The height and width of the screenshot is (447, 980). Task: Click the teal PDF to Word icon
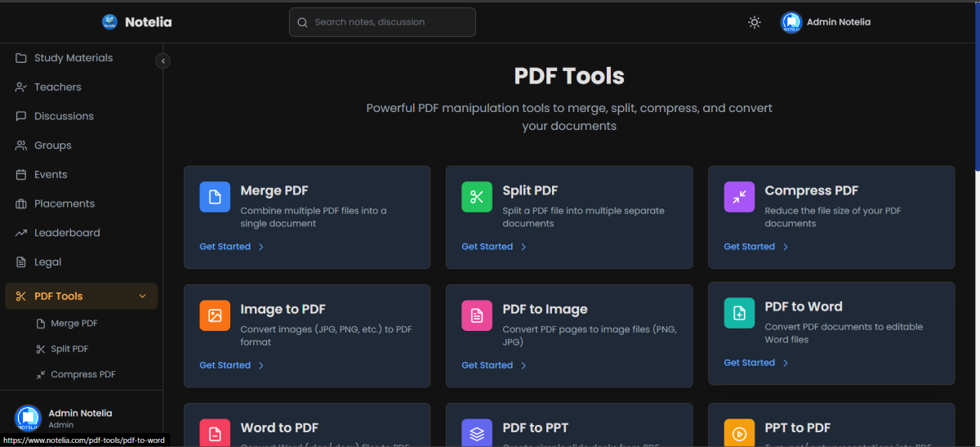739,313
